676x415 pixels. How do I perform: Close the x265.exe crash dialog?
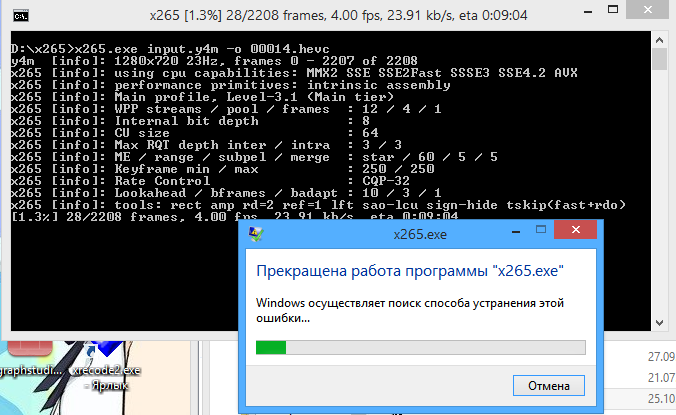575,230
